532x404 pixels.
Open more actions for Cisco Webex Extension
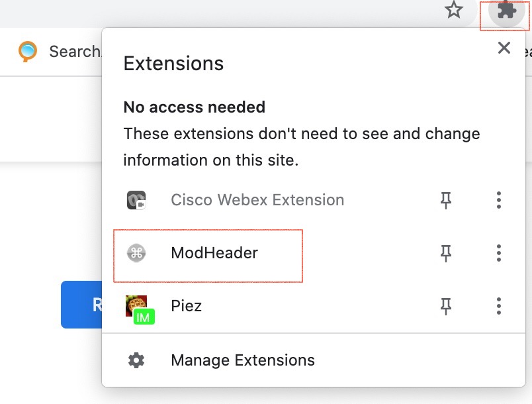(498, 200)
